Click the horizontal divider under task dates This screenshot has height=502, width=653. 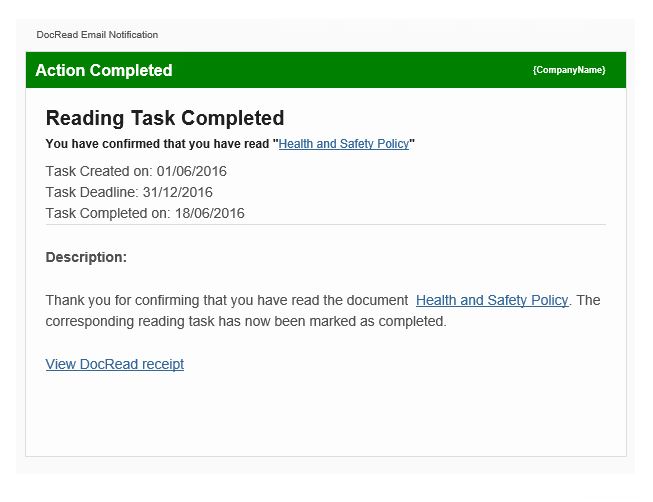tap(326, 225)
